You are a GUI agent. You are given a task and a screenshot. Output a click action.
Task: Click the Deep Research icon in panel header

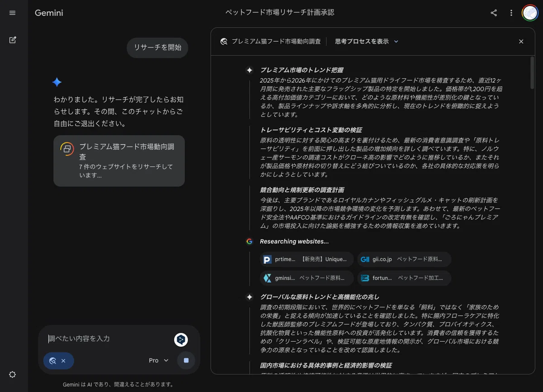pos(224,41)
